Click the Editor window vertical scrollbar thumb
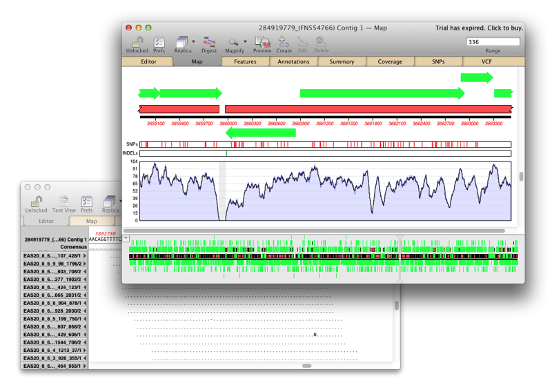Screen dimensions: 552x392 pos(397,305)
